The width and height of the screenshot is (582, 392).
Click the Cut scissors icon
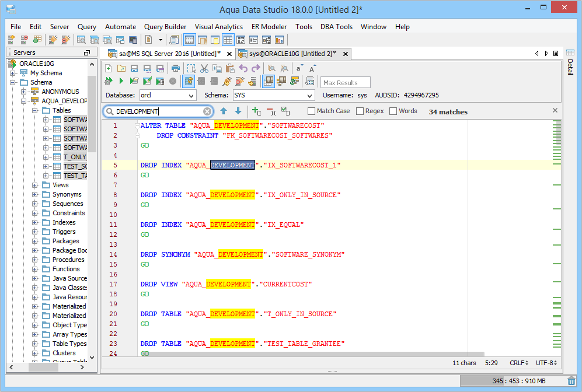click(x=204, y=68)
